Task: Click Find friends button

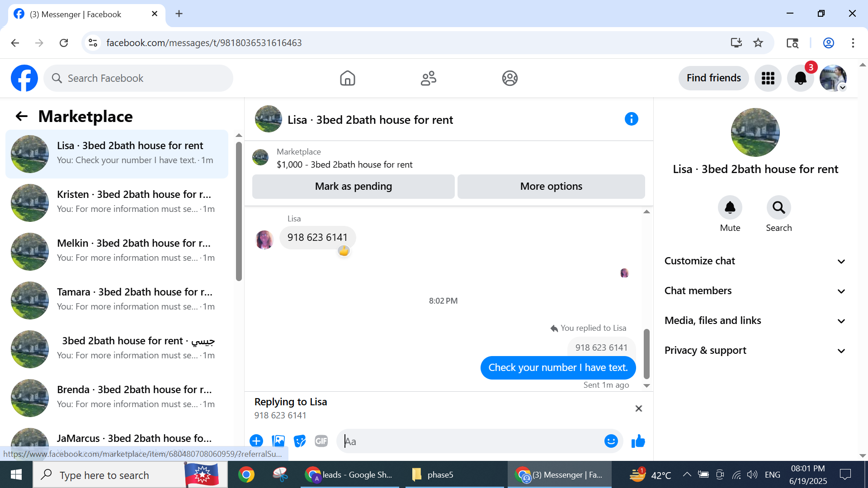Action: point(713,78)
